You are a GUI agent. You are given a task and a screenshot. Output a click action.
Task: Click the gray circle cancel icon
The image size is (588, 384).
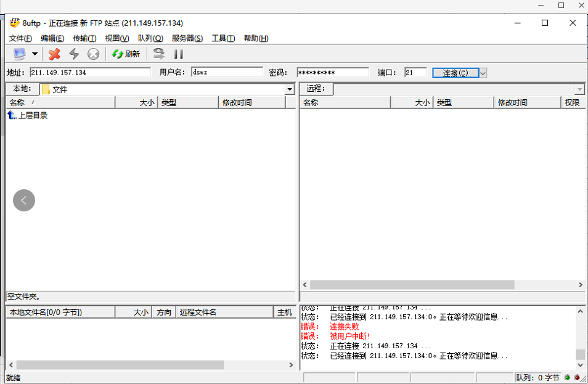click(93, 54)
